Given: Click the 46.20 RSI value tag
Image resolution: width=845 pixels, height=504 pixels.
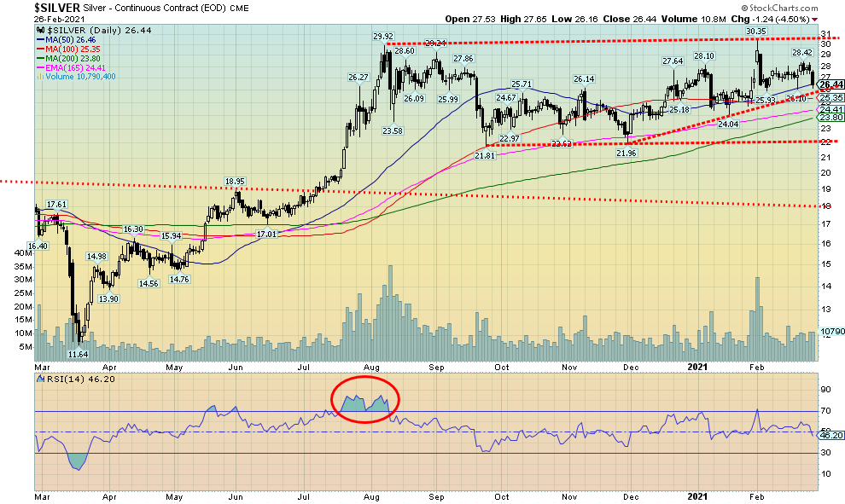Looking at the screenshot, I should point(830,435).
